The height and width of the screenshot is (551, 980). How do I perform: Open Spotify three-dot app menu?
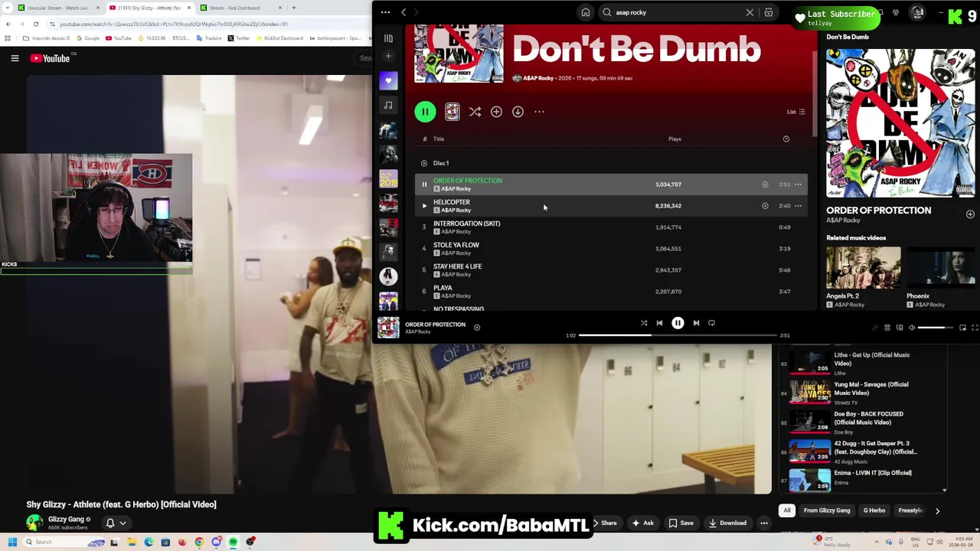385,12
